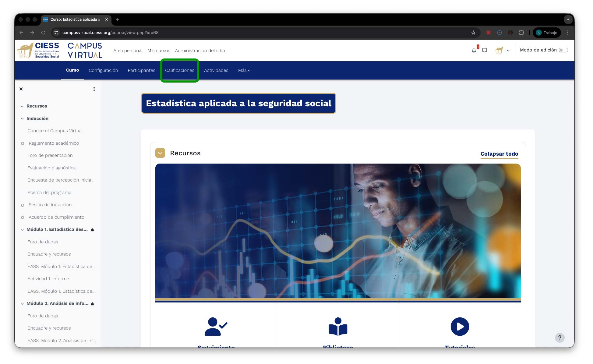Click the Seguimiento user check icon

(x=216, y=327)
